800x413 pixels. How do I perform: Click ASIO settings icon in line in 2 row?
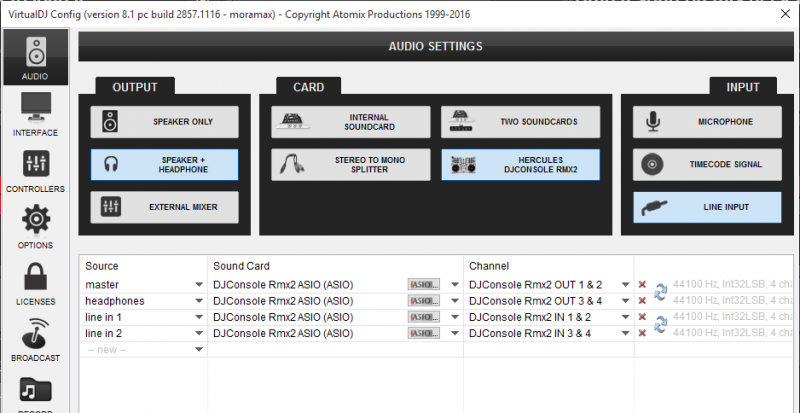click(x=423, y=334)
